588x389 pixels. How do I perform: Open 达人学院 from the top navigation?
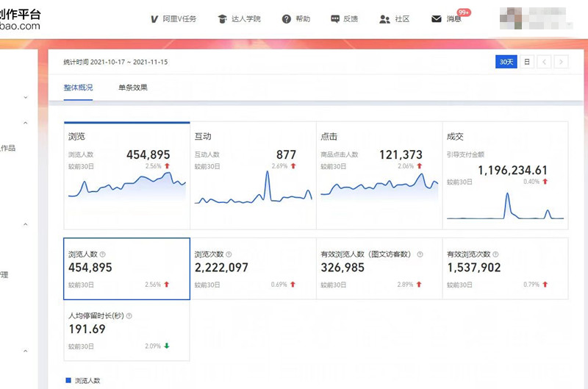240,19
